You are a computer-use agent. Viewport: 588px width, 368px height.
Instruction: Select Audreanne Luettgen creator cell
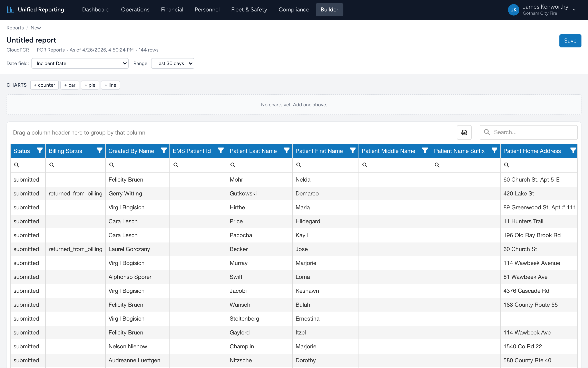click(x=138, y=360)
